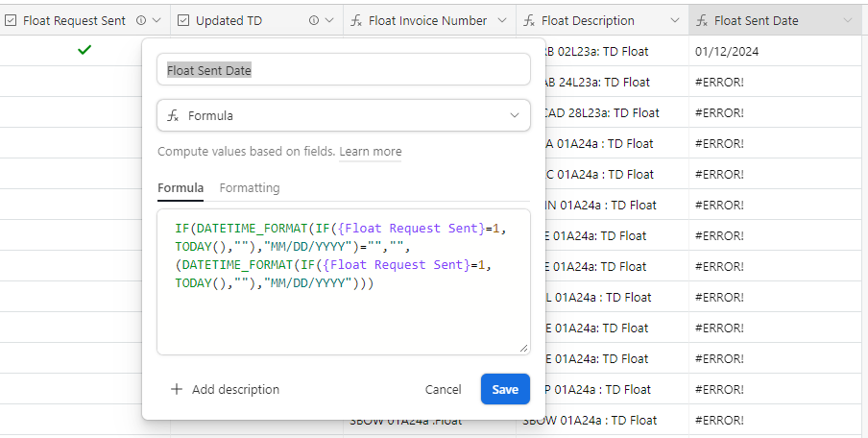This screenshot has width=868, height=438.
Task: Click the plus icon beside Add description
Action: point(177,389)
